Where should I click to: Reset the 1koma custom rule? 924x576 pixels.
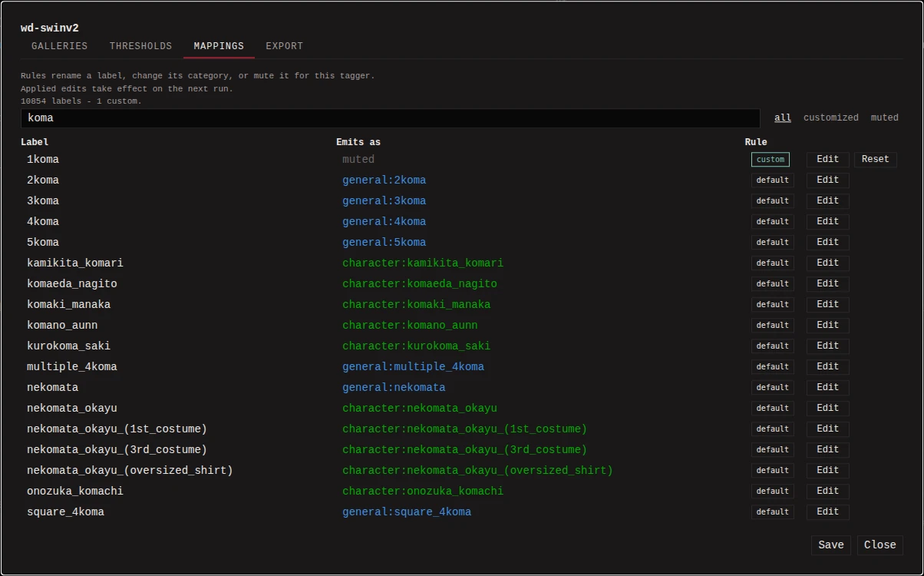tap(876, 159)
